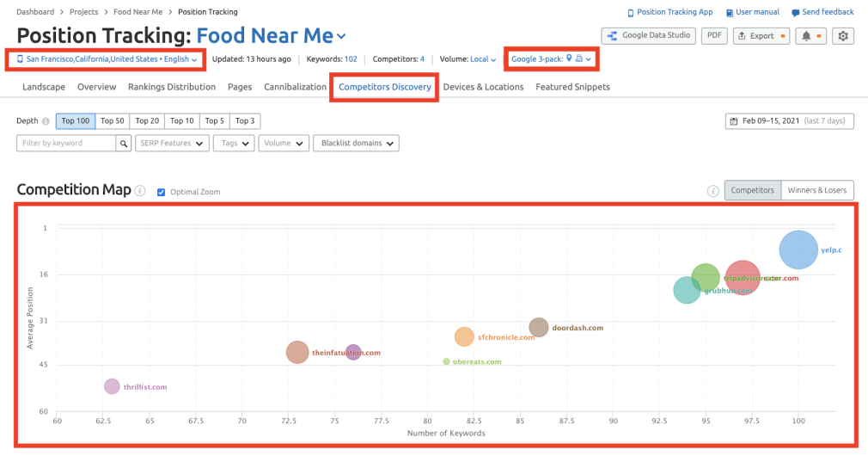Set depth to Top 50
Viewport: 868px width, 462px height.
tap(113, 120)
